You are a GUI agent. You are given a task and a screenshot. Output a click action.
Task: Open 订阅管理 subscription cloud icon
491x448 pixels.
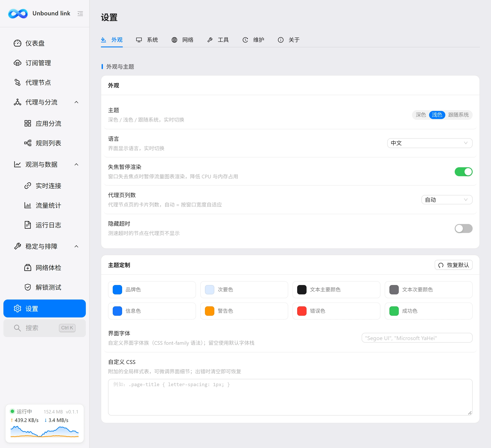[18, 63]
